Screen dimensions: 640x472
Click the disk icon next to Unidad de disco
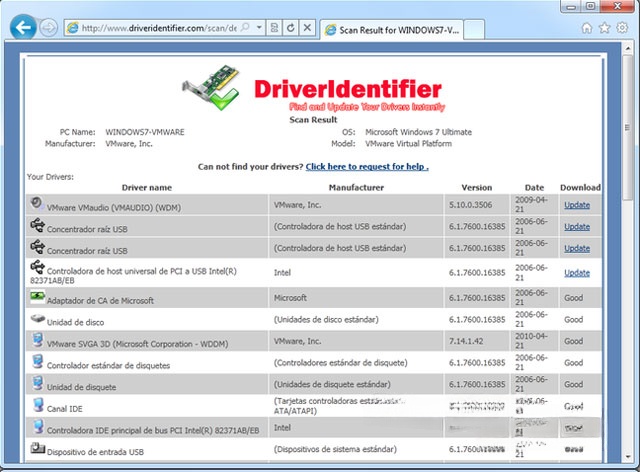(x=38, y=318)
